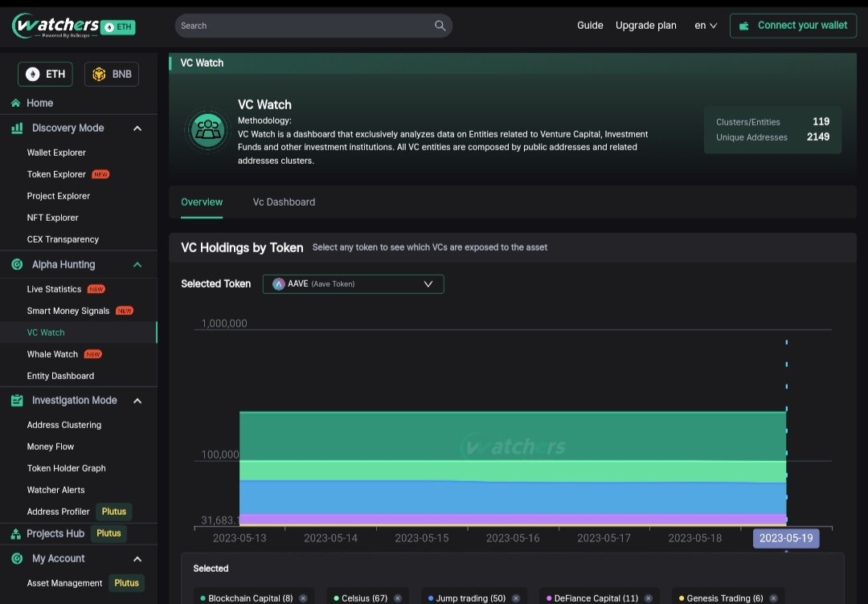868x604 pixels.
Task: Collapse the My Account section
Action: [x=137, y=559]
